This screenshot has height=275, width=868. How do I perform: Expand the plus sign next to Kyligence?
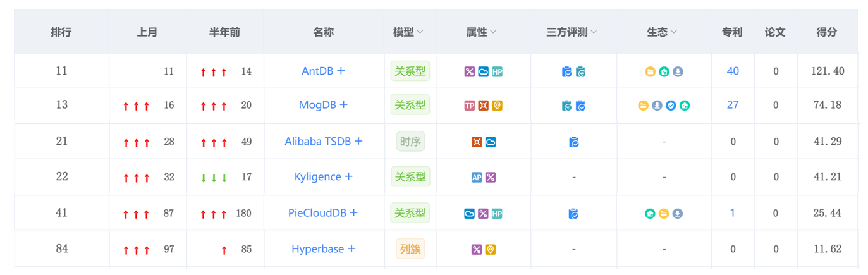(348, 177)
